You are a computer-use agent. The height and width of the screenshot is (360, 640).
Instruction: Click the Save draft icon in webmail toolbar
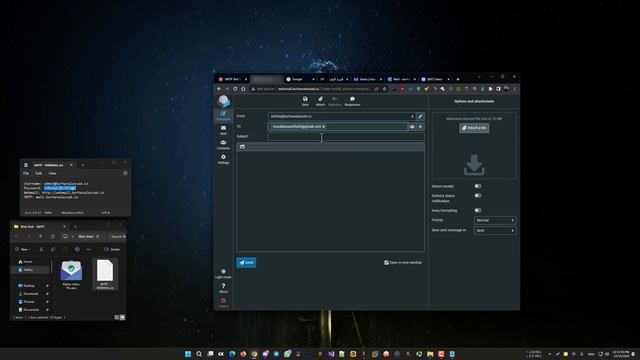point(305,101)
